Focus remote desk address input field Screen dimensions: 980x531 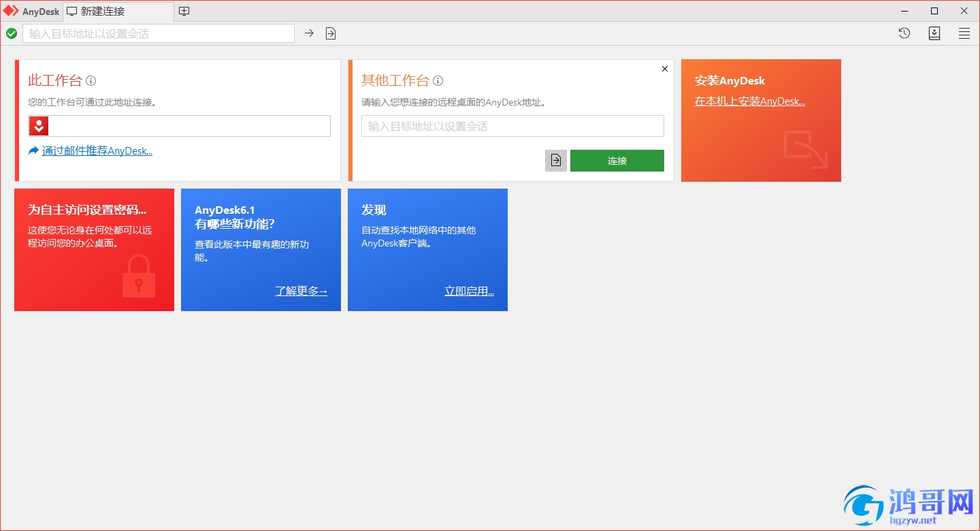(x=512, y=126)
